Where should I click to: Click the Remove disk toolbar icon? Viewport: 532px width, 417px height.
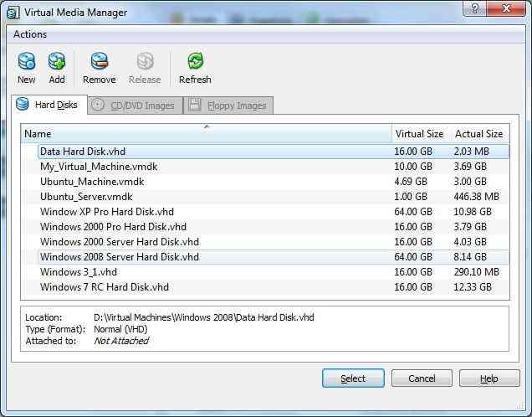pyautogui.click(x=100, y=62)
